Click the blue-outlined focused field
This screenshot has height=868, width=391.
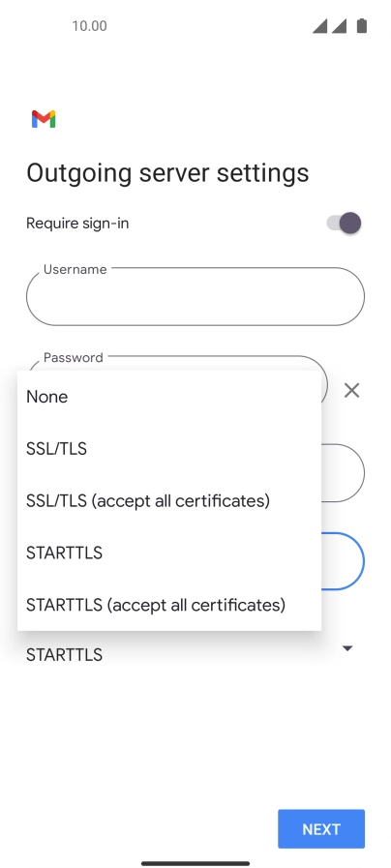click(343, 561)
